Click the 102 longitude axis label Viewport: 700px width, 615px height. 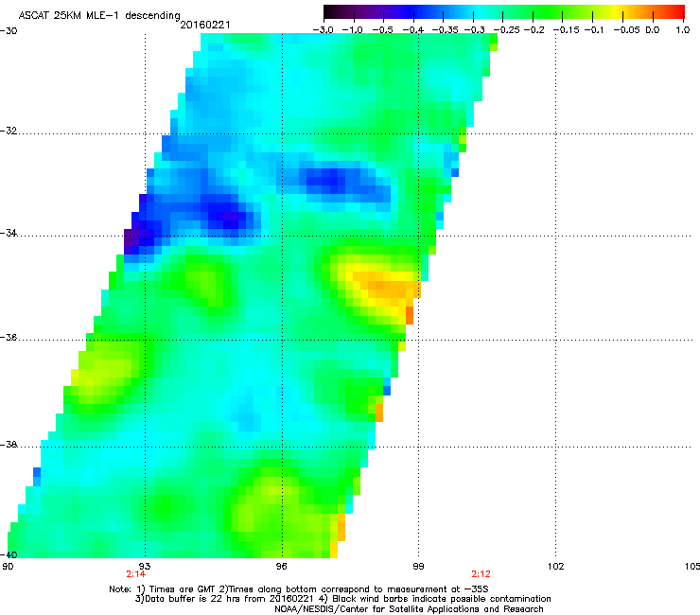coord(555,567)
